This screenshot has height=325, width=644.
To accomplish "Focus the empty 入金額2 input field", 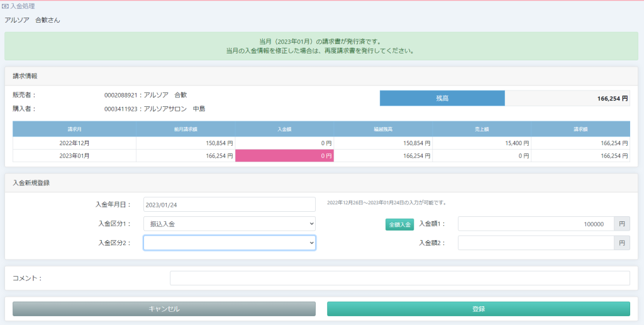I will pos(535,243).
